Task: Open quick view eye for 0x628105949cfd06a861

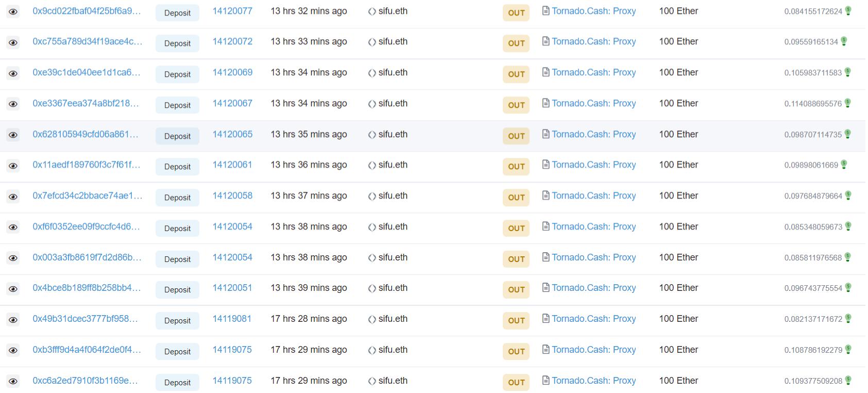Action: pyautogui.click(x=13, y=135)
